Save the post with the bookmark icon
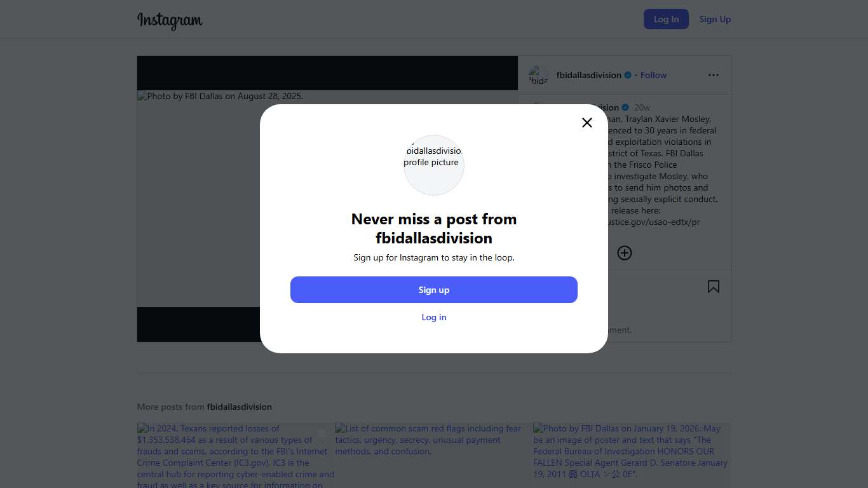The image size is (868, 488). [714, 287]
